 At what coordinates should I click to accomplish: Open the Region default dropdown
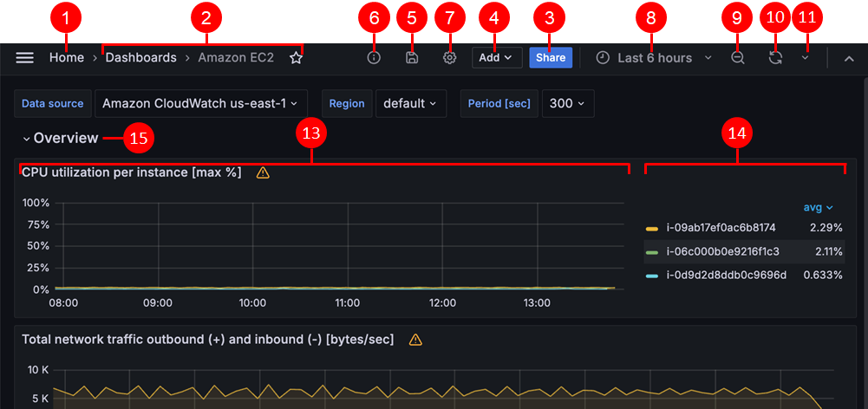click(x=410, y=103)
